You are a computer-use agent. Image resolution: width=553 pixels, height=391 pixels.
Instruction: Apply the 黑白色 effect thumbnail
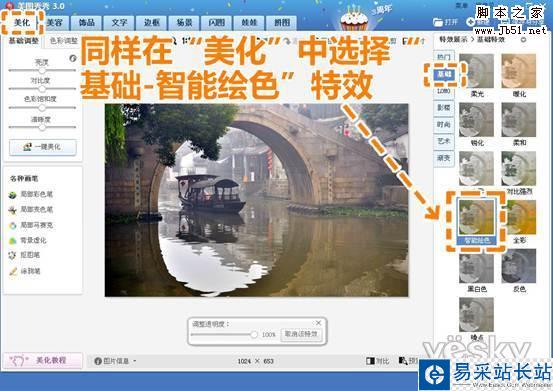pos(476,266)
